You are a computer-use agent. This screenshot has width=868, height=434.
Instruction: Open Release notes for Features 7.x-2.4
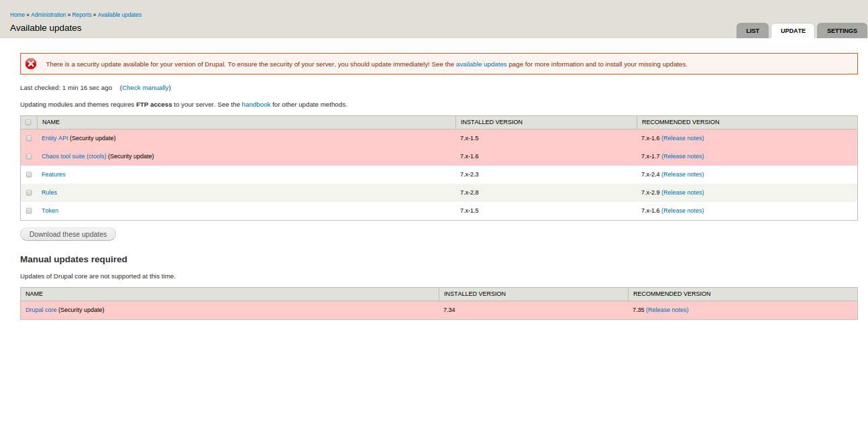click(x=683, y=174)
